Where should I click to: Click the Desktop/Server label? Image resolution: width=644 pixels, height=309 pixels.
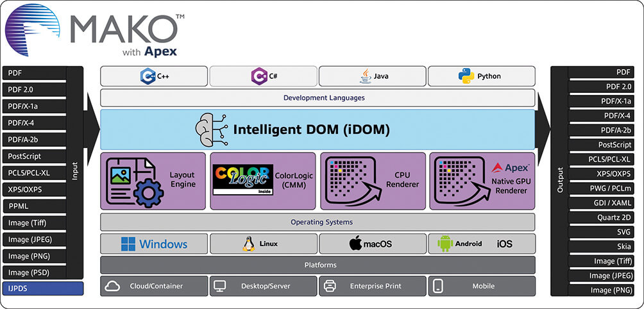266,286
